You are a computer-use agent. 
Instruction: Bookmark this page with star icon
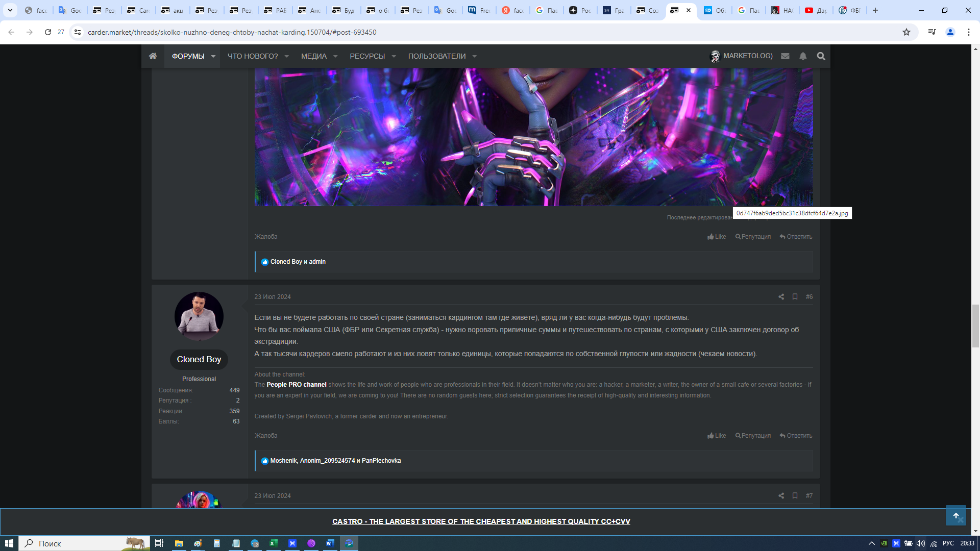tap(906, 32)
